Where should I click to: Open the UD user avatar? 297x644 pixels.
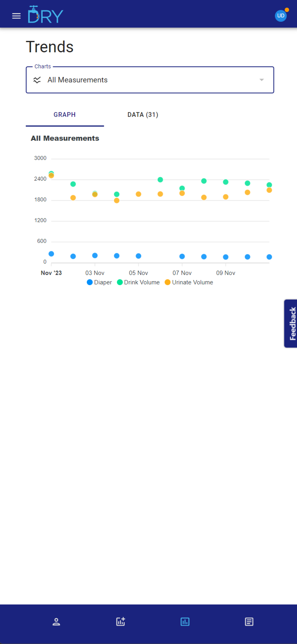280,15
